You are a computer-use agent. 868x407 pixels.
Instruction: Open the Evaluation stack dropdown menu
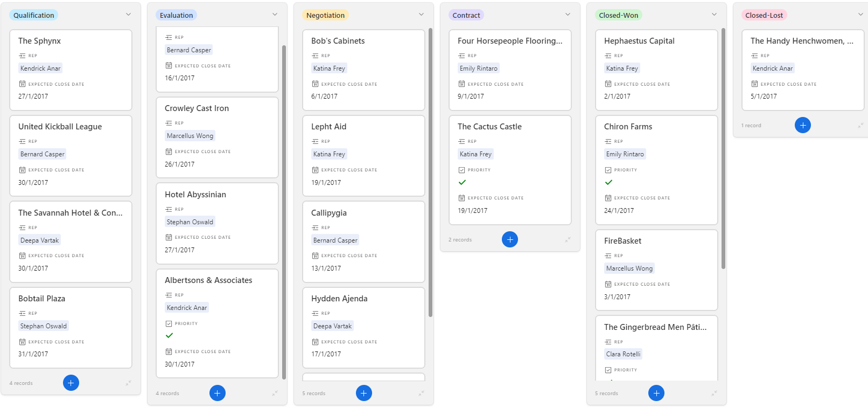[x=275, y=15]
